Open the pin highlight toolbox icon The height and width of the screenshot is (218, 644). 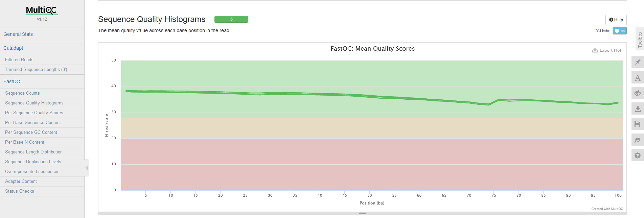point(637,62)
